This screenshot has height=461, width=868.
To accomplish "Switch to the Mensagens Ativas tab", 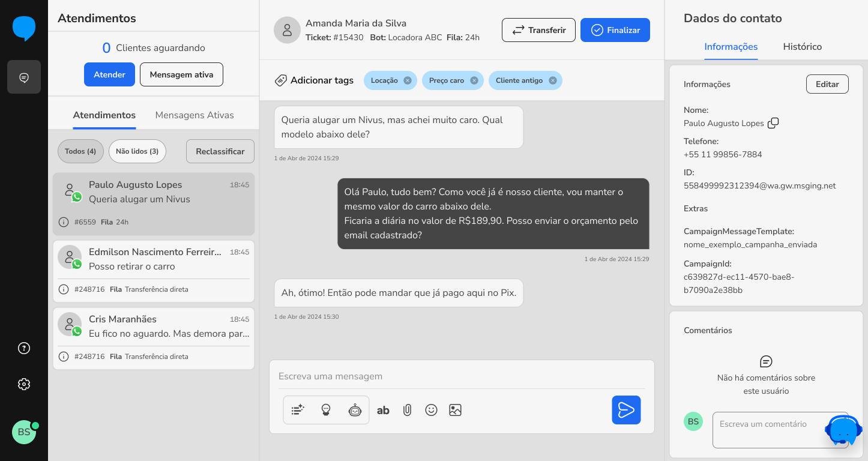I will (194, 115).
